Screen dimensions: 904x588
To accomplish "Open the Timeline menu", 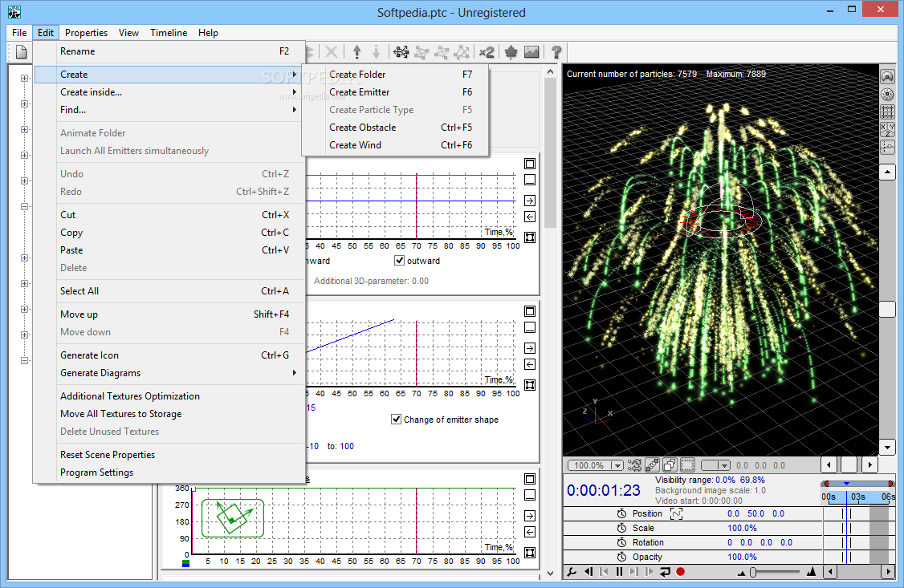I will click(x=169, y=33).
